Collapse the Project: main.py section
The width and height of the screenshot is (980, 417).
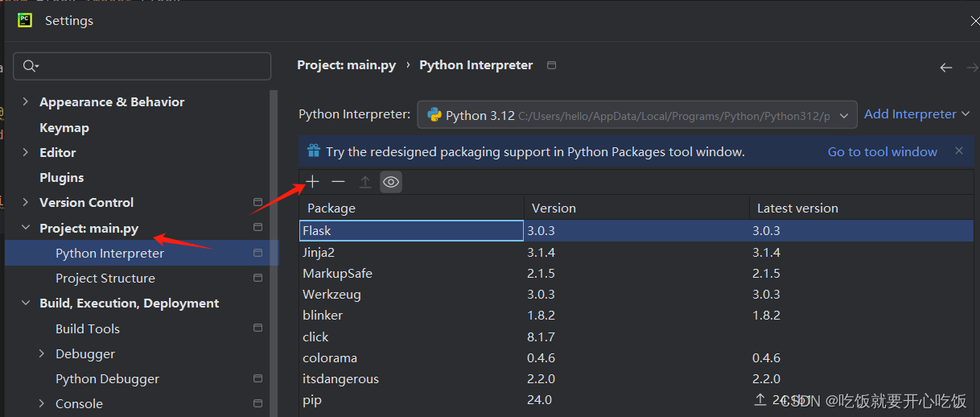click(x=25, y=228)
